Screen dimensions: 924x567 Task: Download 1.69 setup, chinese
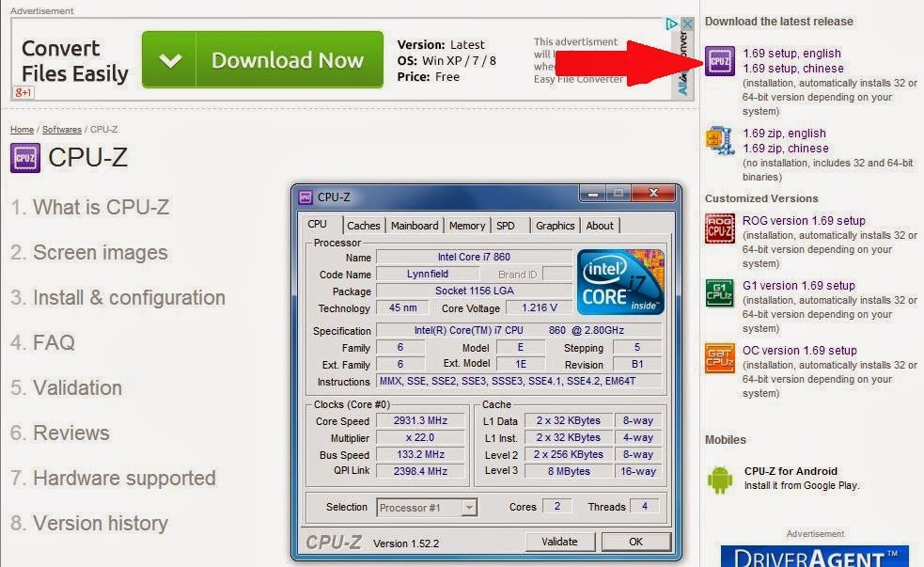click(792, 69)
